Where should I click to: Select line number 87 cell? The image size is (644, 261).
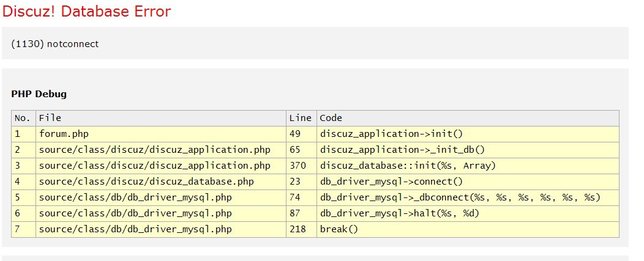tap(301, 214)
